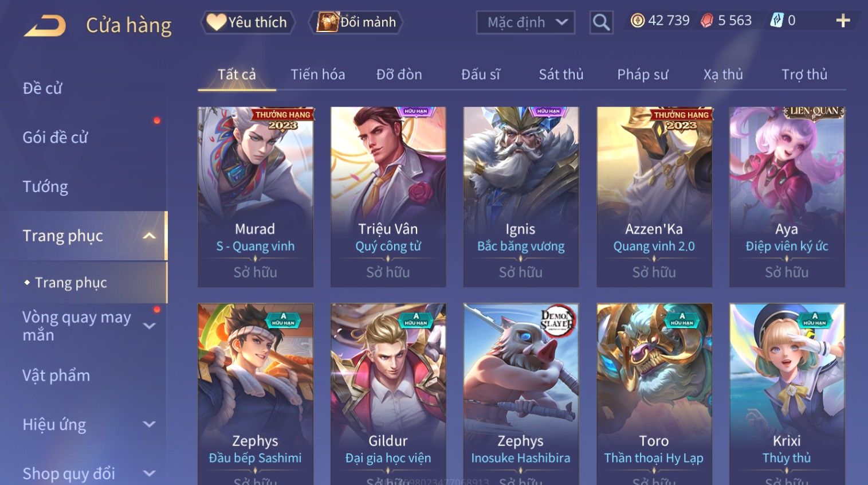This screenshot has height=485, width=868.
Task: Switch to the Tiến hóa tab
Action: tap(318, 75)
